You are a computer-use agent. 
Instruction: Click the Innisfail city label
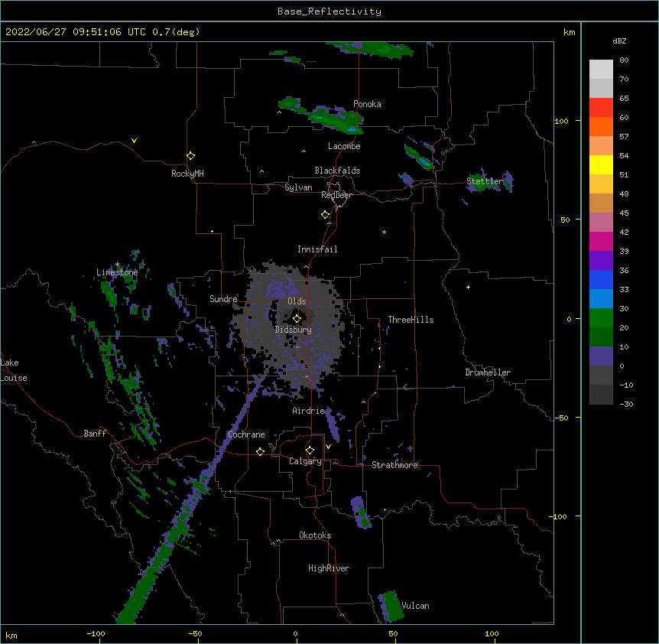pyautogui.click(x=317, y=249)
